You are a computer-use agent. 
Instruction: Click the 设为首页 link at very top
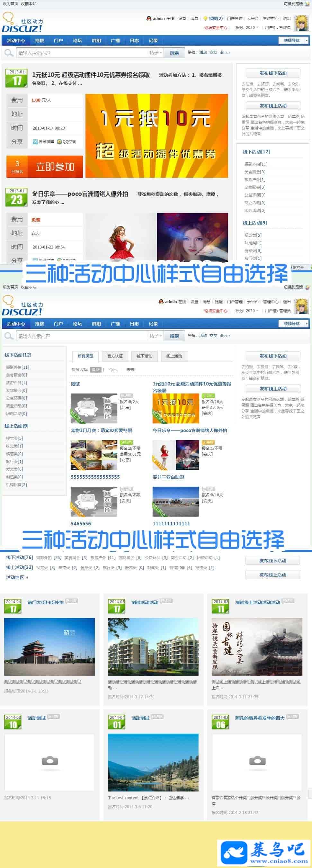(11, 4)
